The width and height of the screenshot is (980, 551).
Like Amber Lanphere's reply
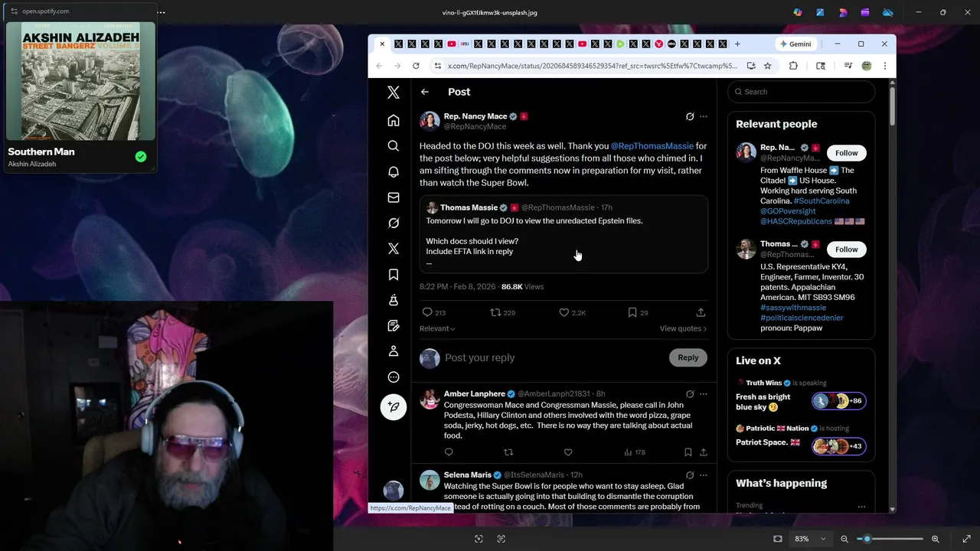(x=568, y=452)
